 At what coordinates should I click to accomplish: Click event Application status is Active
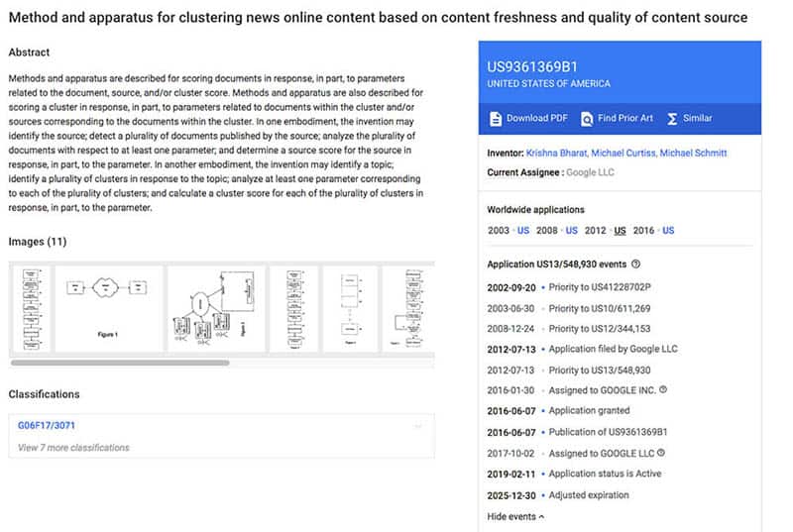(x=605, y=474)
